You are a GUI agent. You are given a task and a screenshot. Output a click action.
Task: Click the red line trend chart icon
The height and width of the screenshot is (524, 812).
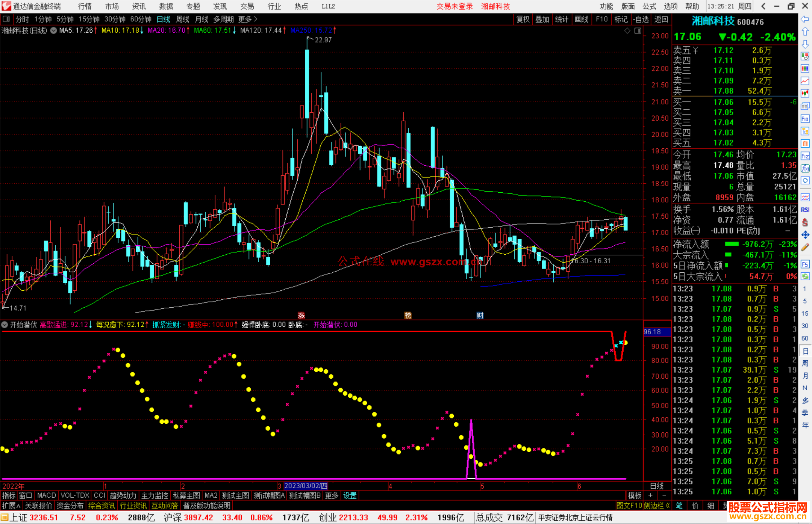[805, 81]
